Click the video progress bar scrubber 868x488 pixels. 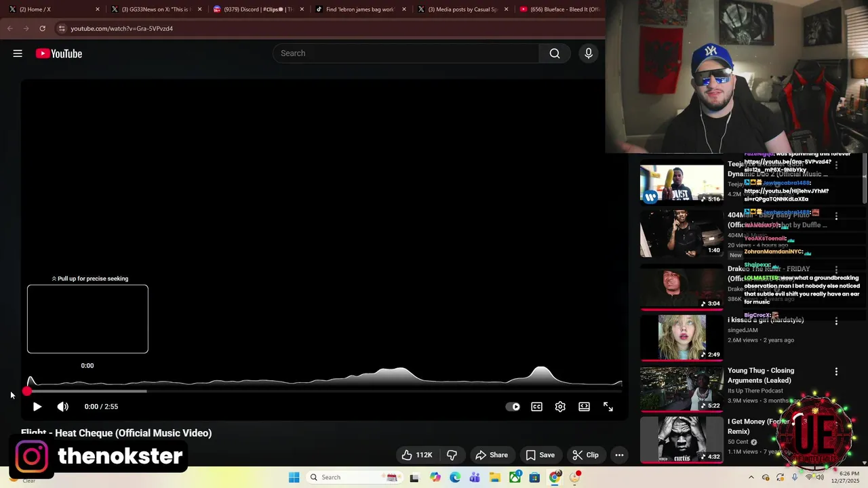click(x=26, y=391)
